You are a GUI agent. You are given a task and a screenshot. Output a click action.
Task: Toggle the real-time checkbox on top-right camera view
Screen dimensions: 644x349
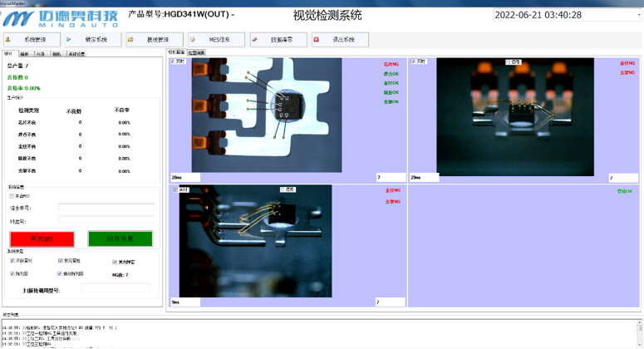[x=413, y=61]
